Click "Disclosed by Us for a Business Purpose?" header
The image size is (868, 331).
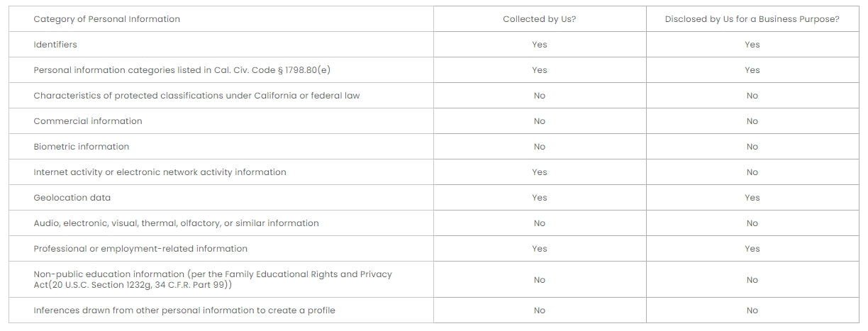pos(752,19)
